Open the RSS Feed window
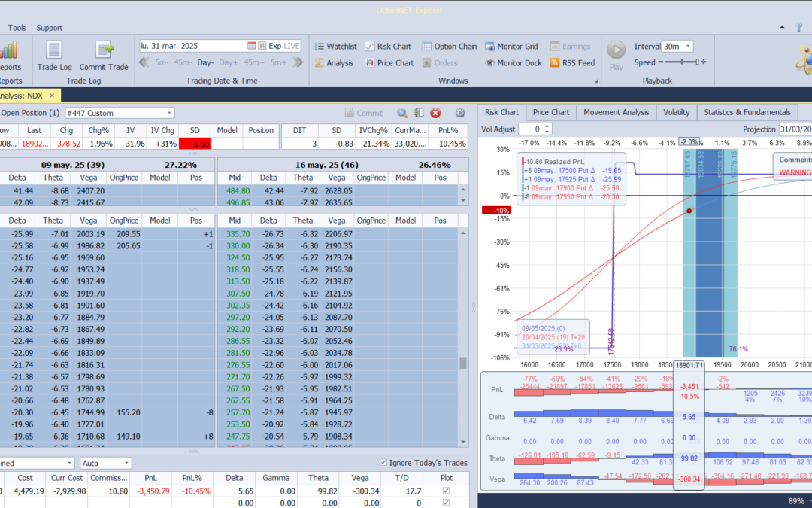The width and height of the screenshot is (812, 508). click(572, 63)
